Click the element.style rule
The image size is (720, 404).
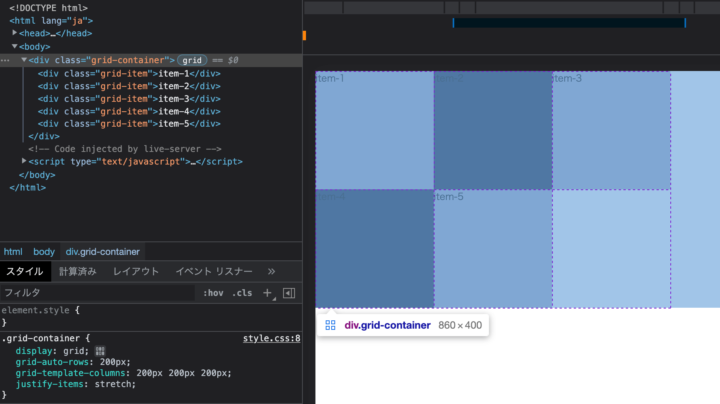(x=40, y=310)
